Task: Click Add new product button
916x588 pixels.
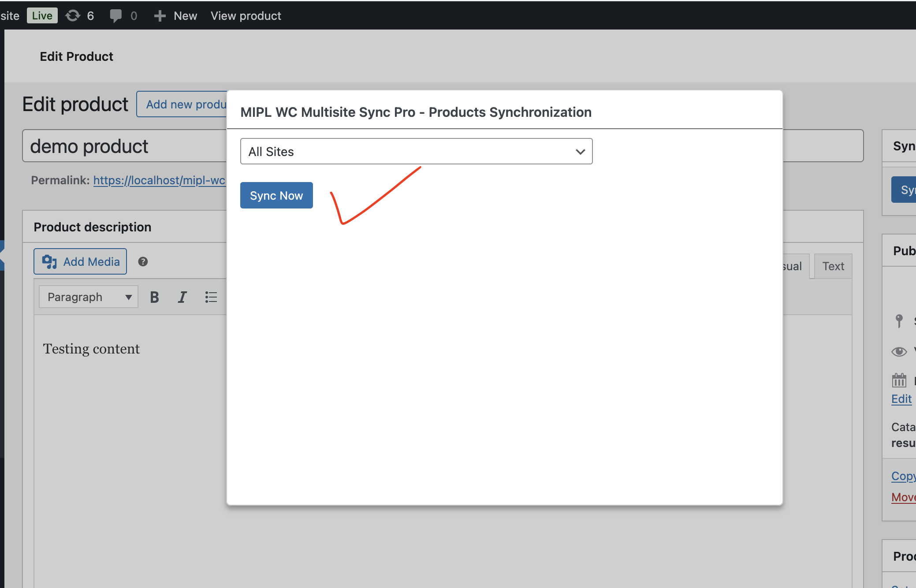Action: tap(182, 104)
